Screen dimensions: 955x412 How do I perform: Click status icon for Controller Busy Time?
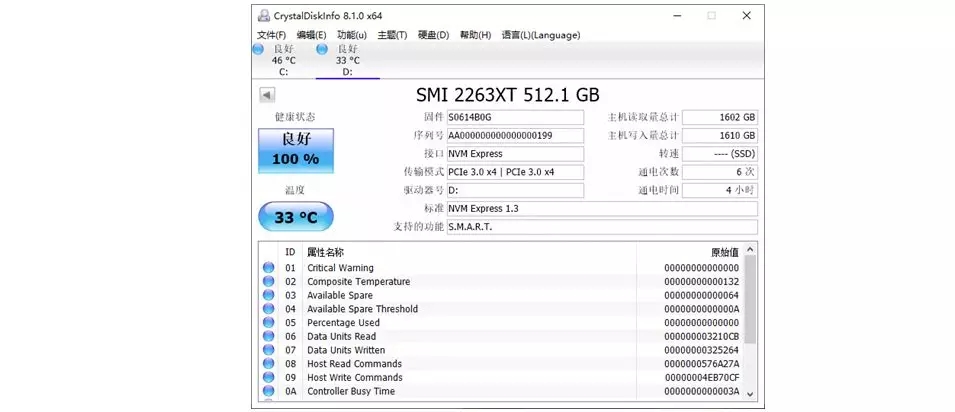tap(269, 391)
